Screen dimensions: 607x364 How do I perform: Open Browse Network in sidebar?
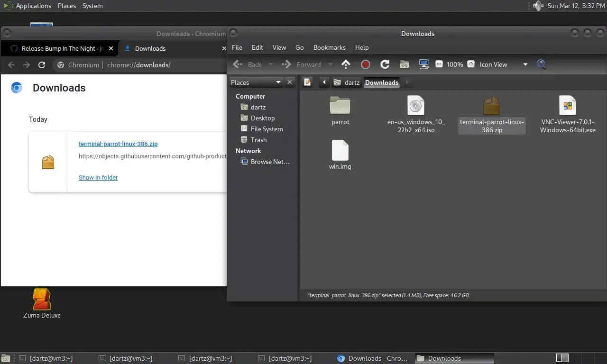(266, 162)
